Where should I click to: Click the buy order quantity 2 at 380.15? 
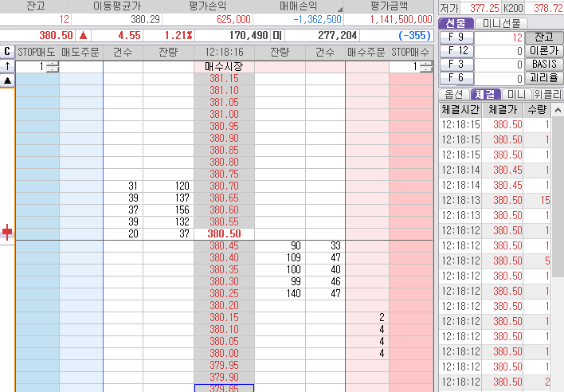(x=367, y=317)
